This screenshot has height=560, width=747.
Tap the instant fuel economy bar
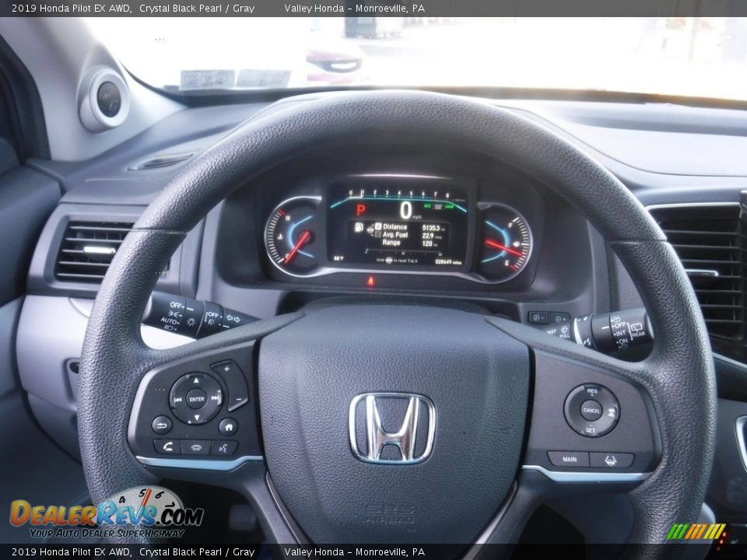click(404, 251)
